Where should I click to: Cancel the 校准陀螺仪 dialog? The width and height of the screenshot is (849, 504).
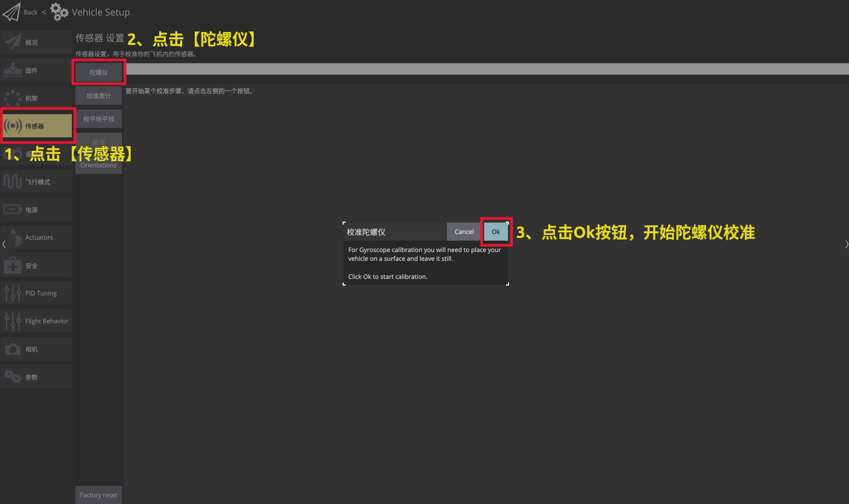(x=463, y=231)
